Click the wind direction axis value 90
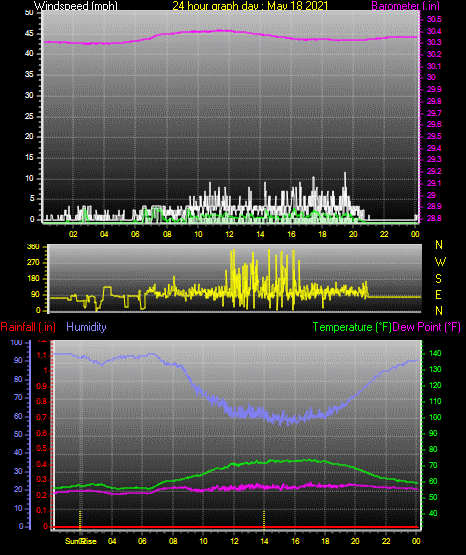466x555 pixels. (x=36, y=294)
